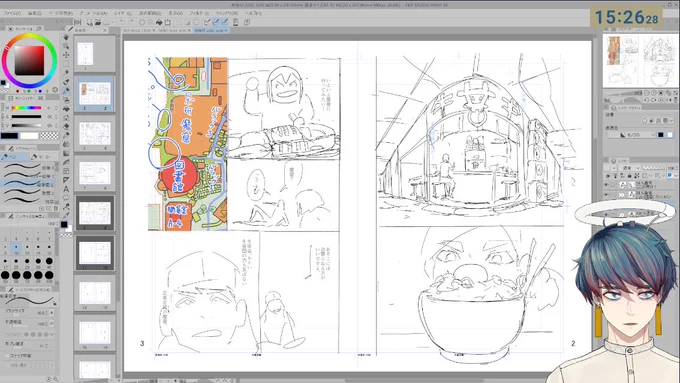
Task: Close the Page Manager panel tab
Action: (105, 30)
